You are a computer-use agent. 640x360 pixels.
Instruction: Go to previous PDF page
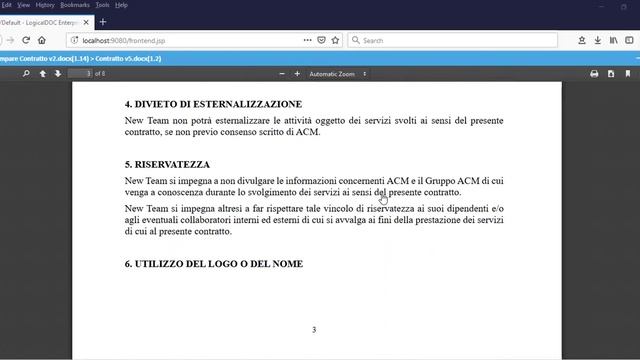[42, 73]
